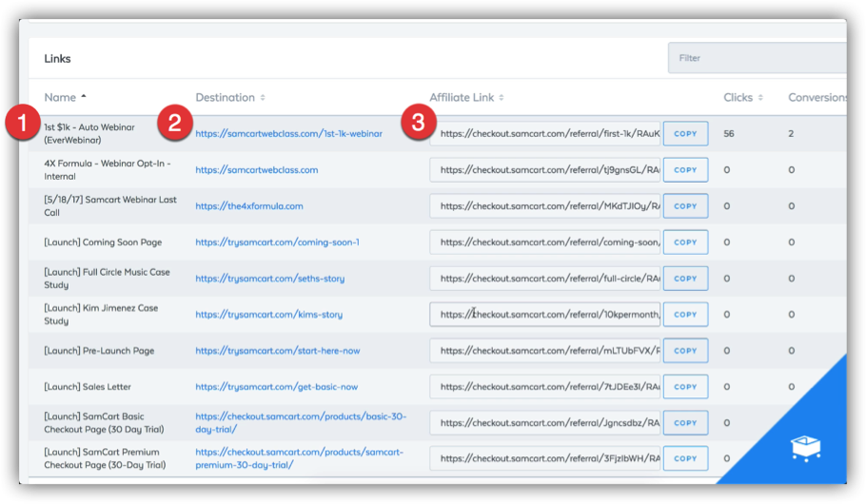The height and width of the screenshot is (504, 866).
Task: Select affiliate link field containing mLTUbFVX
Action: 545,351
